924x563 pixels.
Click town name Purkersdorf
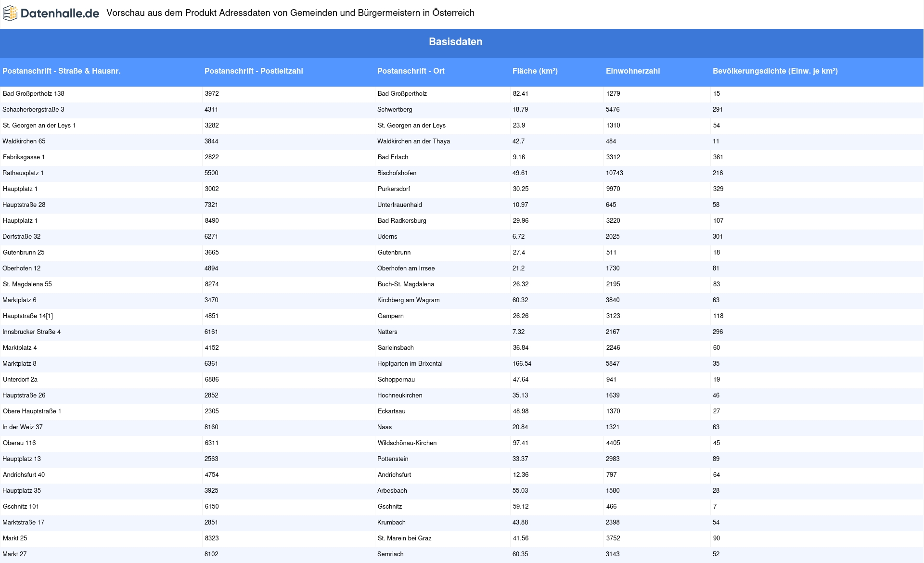tap(394, 189)
